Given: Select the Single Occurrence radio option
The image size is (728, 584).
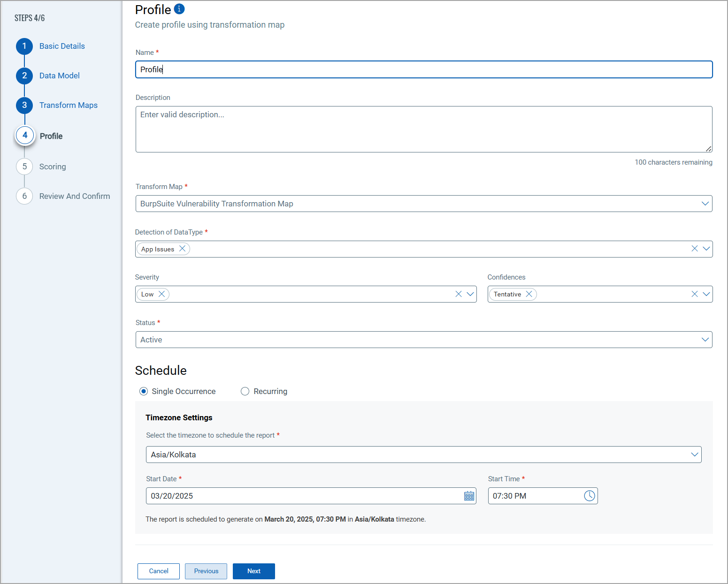Looking at the screenshot, I should click(x=144, y=391).
